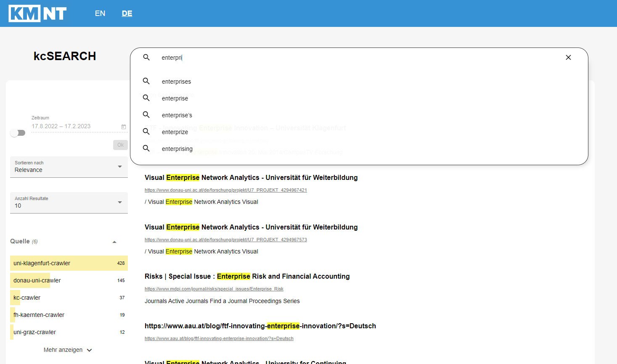
Task: Open the Zeitraum calendar icon
Action: [124, 127]
